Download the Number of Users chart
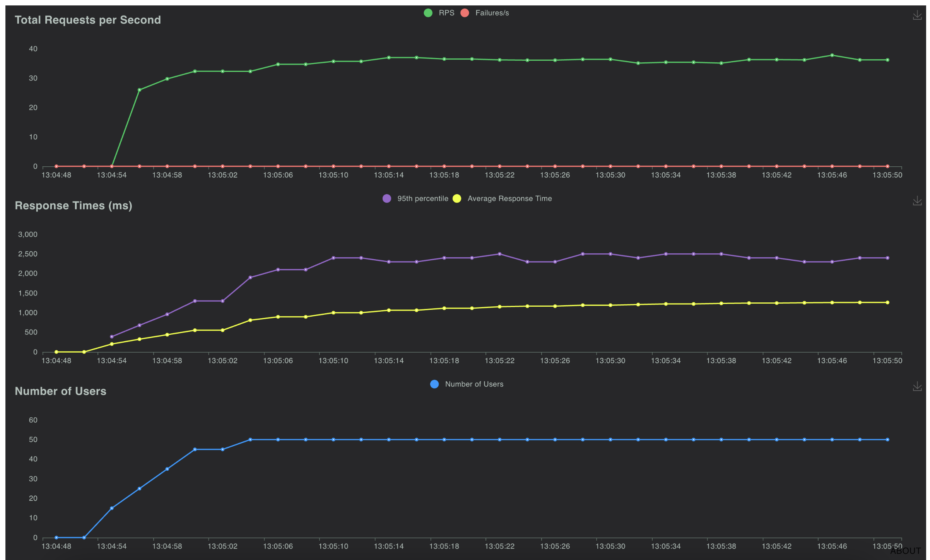This screenshot has width=930, height=560. 917,386
